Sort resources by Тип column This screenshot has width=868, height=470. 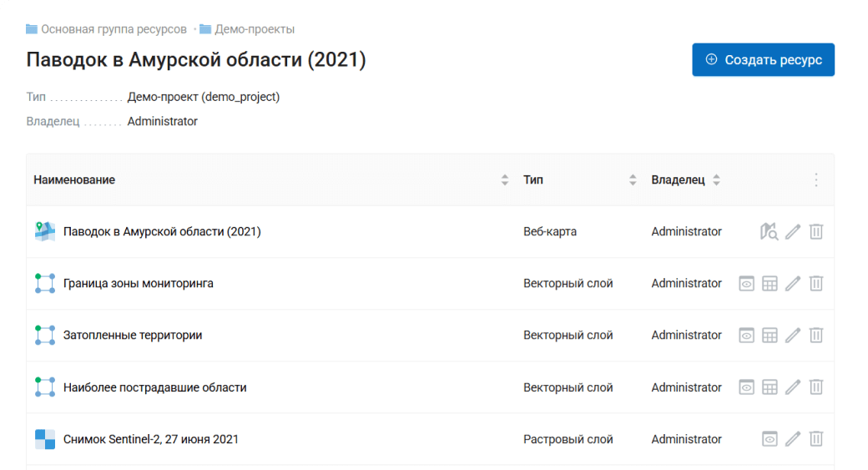[x=633, y=180]
